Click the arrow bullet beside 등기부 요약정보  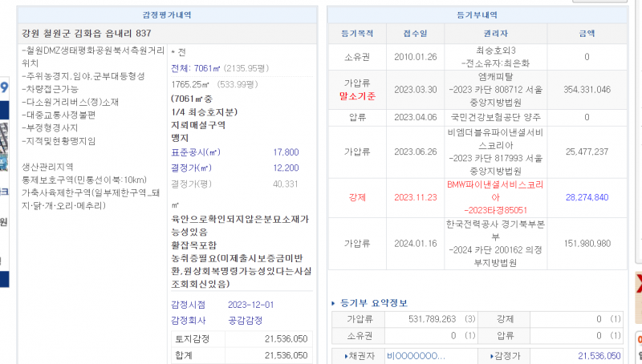pyautogui.click(x=334, y=303)
